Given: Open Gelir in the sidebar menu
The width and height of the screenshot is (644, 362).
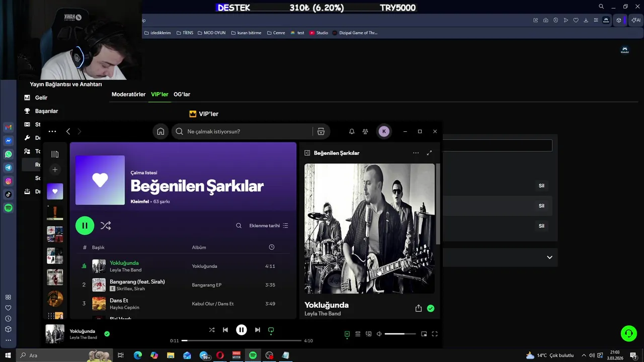Looking at the screenshot, I should [41, 98].
